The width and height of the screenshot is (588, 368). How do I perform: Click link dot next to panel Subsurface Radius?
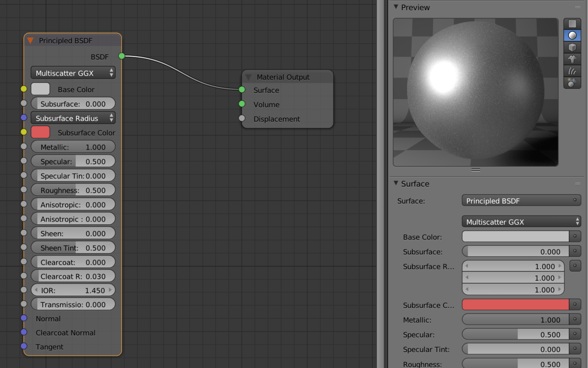(x=575, y=266)
